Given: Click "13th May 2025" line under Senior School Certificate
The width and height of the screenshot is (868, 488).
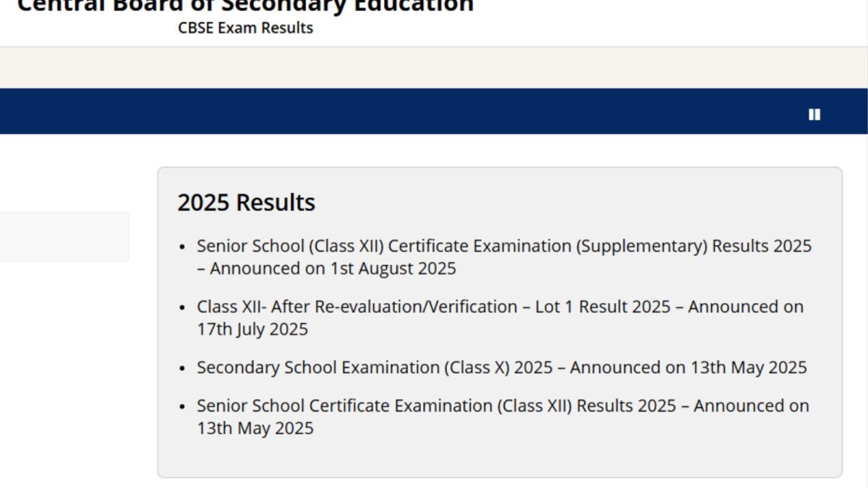Looking at the screenshot, I should (x=255, y=429).
